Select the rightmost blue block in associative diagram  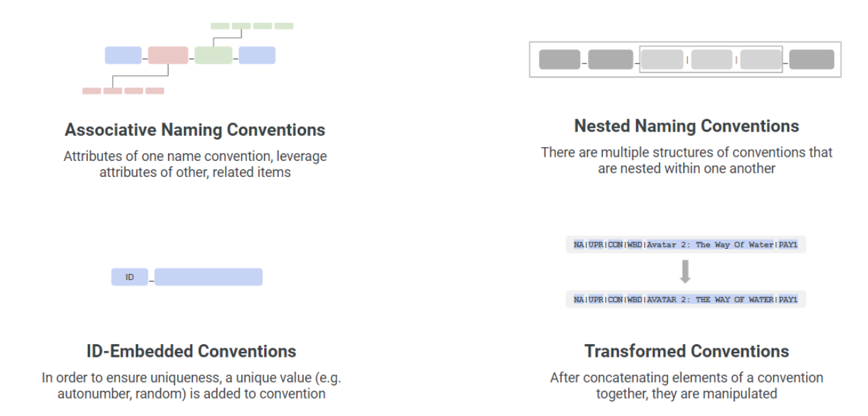pos(257,55)
